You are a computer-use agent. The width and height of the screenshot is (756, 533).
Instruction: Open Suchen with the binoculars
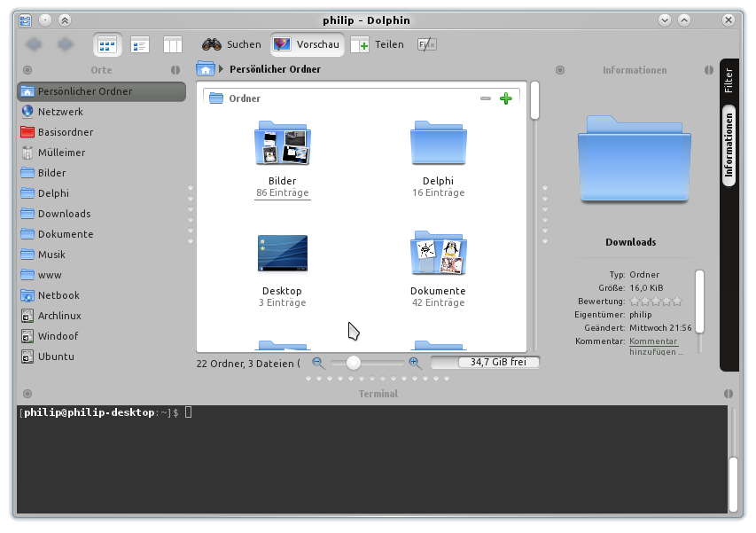click(x=231, y=44)
